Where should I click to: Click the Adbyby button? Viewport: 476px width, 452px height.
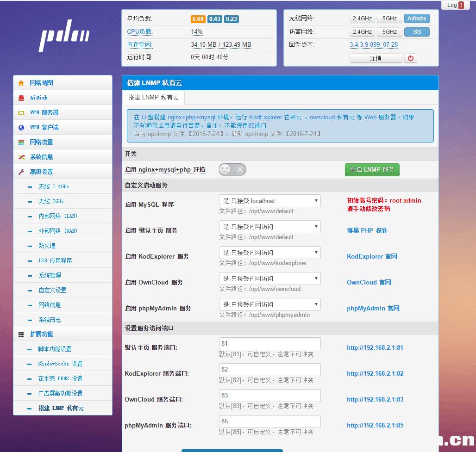[417, 19]
